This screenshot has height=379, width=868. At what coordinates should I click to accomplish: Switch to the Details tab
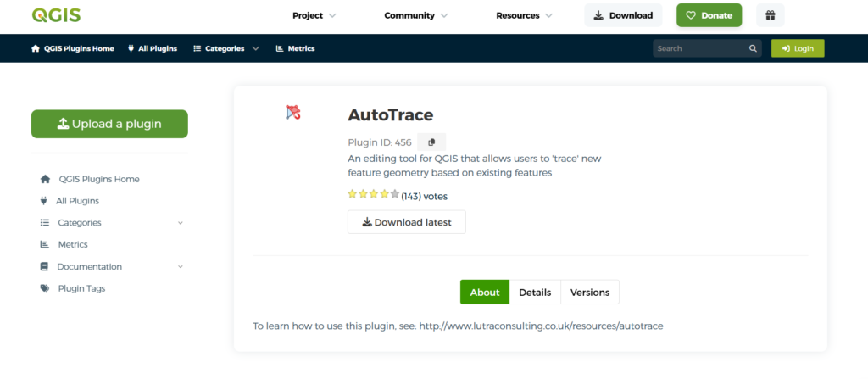535,292
